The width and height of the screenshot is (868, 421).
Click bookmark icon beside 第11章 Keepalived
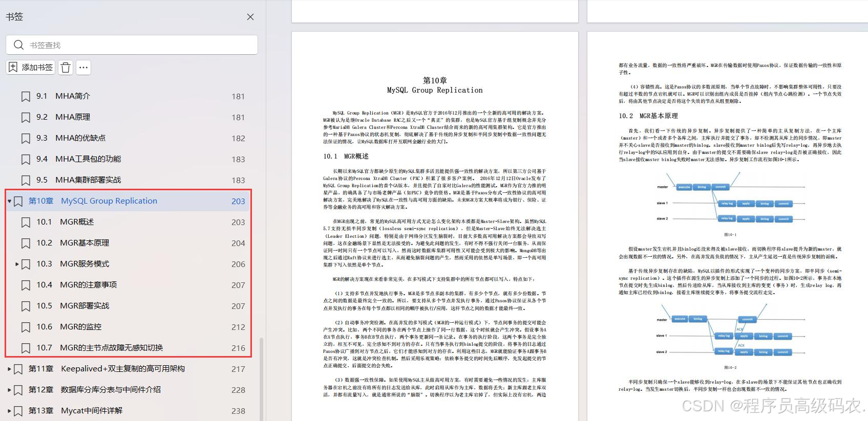pos(18,369)
